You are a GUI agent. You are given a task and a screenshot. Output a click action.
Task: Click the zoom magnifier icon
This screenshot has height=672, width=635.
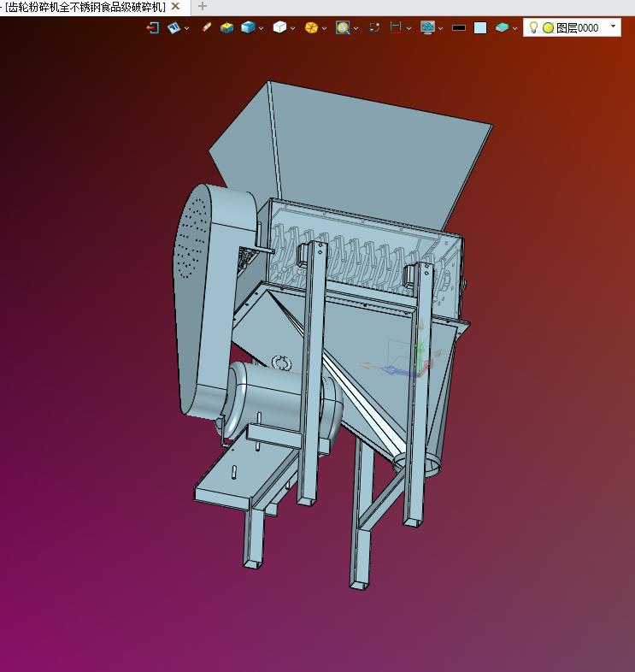click(343, 28)
